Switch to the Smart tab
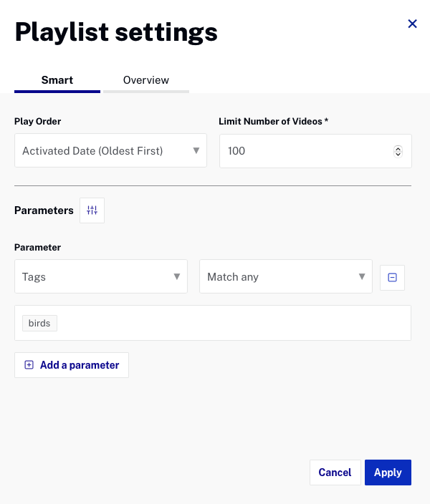The image size is (430, 504). (57, 80)
